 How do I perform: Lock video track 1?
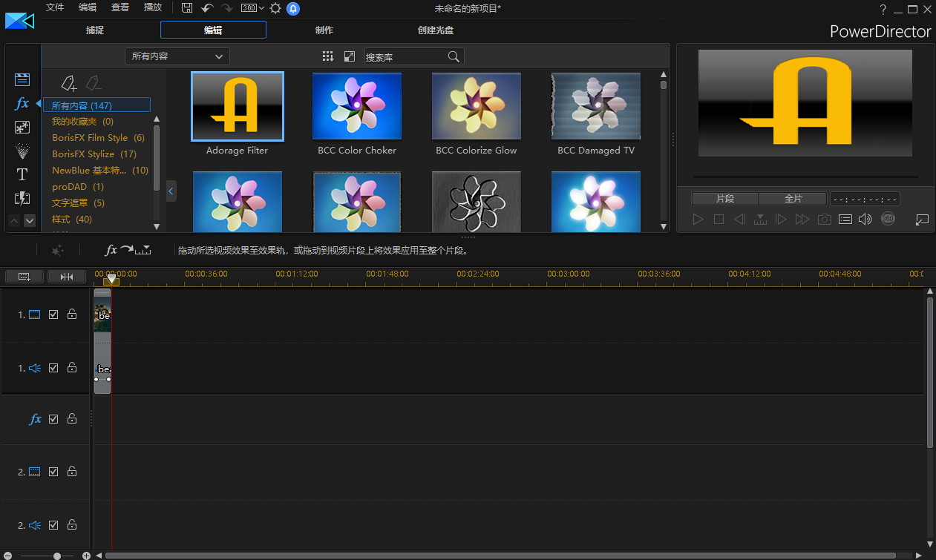coord(72,314)
